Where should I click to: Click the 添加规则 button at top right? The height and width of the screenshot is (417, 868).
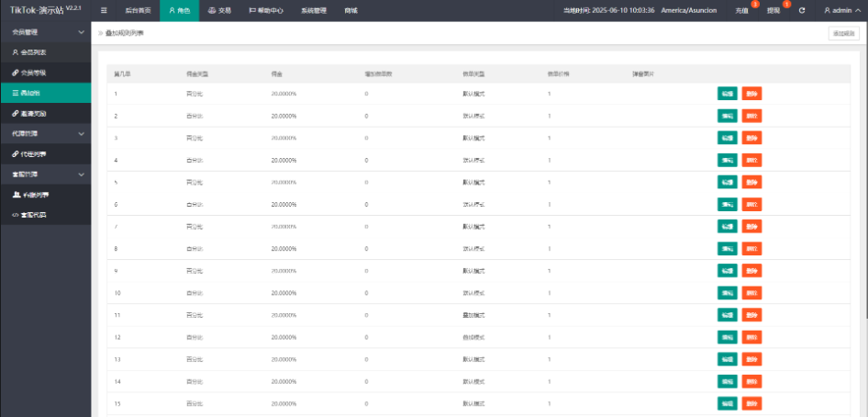point(843,34)
